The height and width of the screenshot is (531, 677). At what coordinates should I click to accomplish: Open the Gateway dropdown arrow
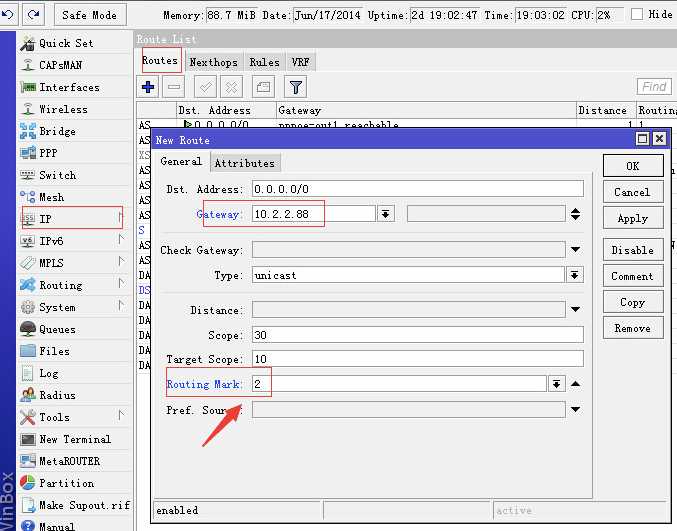385,214
